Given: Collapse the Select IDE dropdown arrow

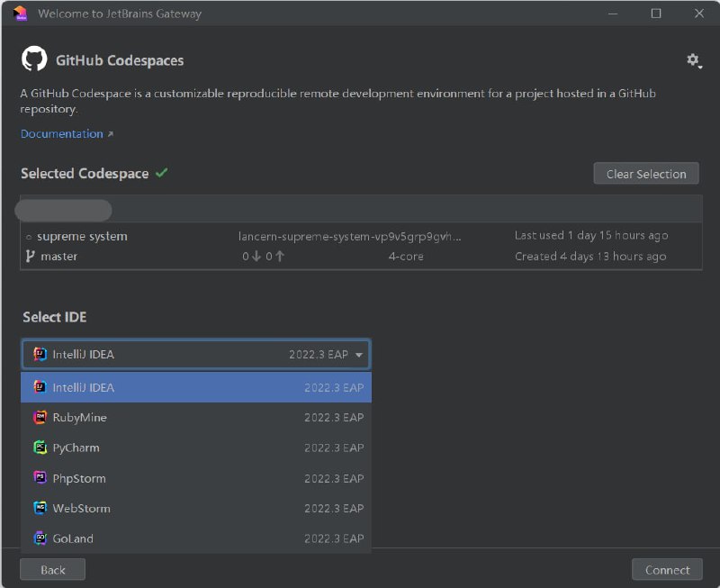Looking at the screenshot, I should (359, 355).
